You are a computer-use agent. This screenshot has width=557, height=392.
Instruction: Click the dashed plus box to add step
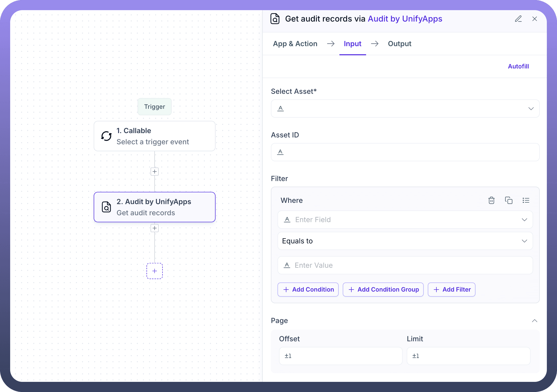click(155, 271)
